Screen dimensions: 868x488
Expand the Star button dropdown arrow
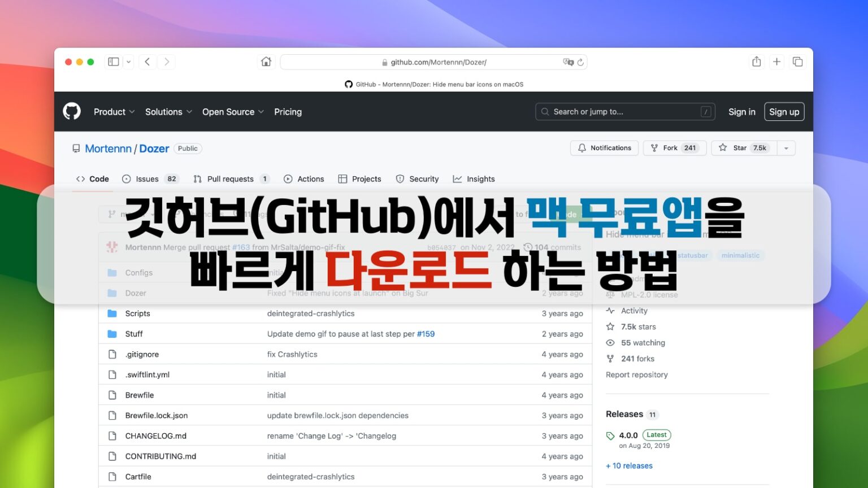pyautogui.click(x=786, y=147)
